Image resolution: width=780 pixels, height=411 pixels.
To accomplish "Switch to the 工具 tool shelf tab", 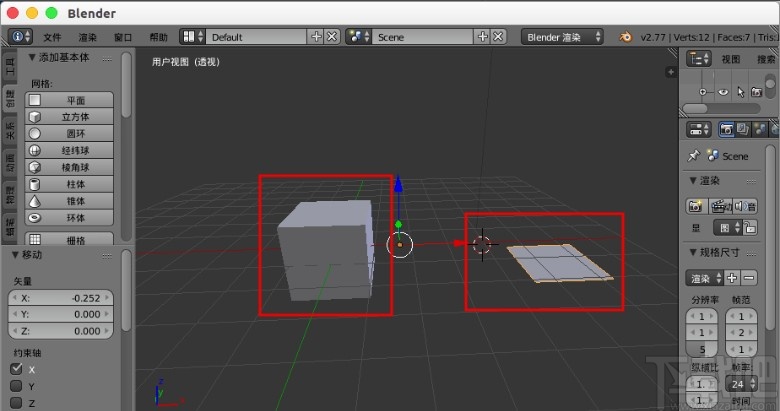I will (x=9, y=67).
